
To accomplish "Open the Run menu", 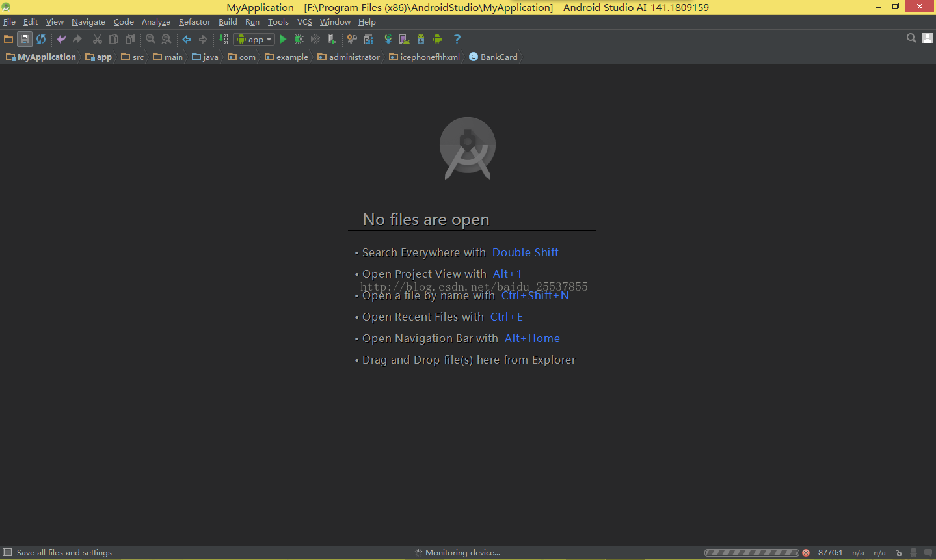I will pos(252,22).
